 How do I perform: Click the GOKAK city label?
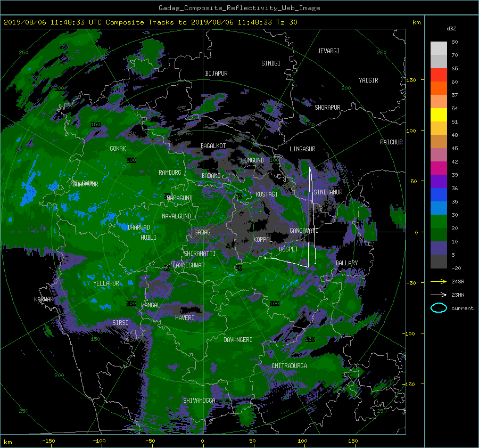(x=118, y=149)
